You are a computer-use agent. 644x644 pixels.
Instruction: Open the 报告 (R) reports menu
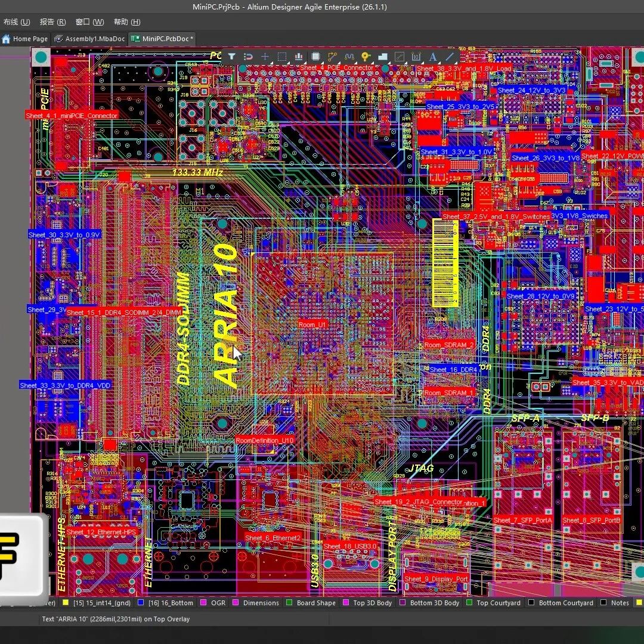point(52,22)
